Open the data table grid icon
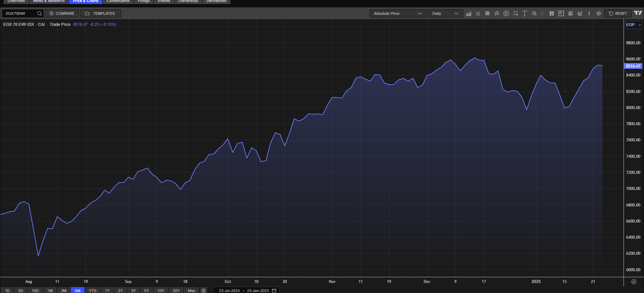Image resolution: width=644 pixels, height=293 pixels. pyautogui.click(x=551, y=13)
